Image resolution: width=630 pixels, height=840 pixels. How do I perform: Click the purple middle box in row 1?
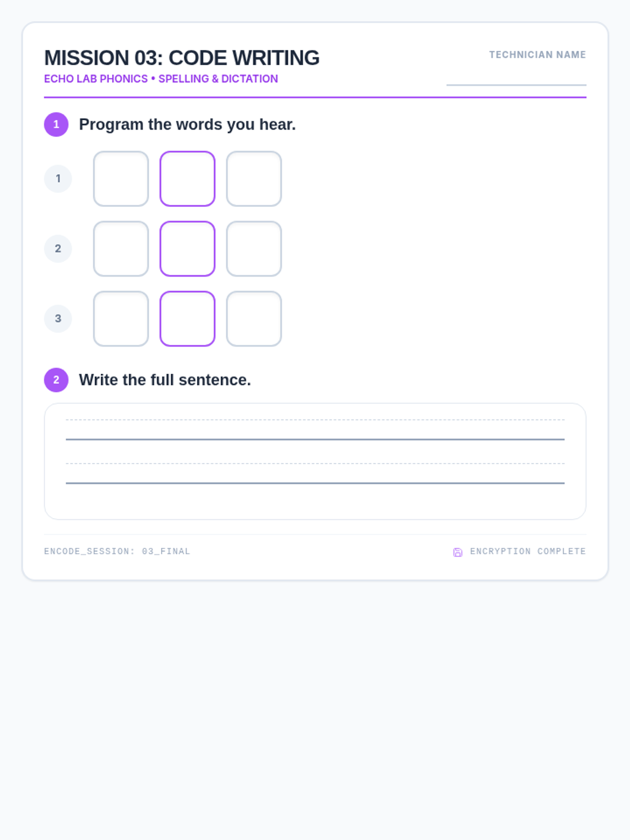[x=187, y=178]
